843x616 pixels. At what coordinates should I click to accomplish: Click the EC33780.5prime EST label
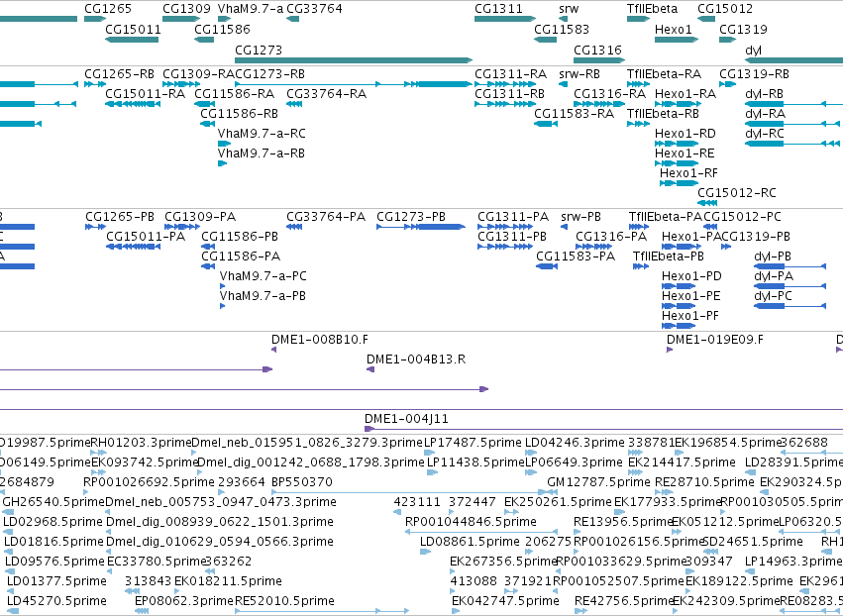[x=157, y=562]
